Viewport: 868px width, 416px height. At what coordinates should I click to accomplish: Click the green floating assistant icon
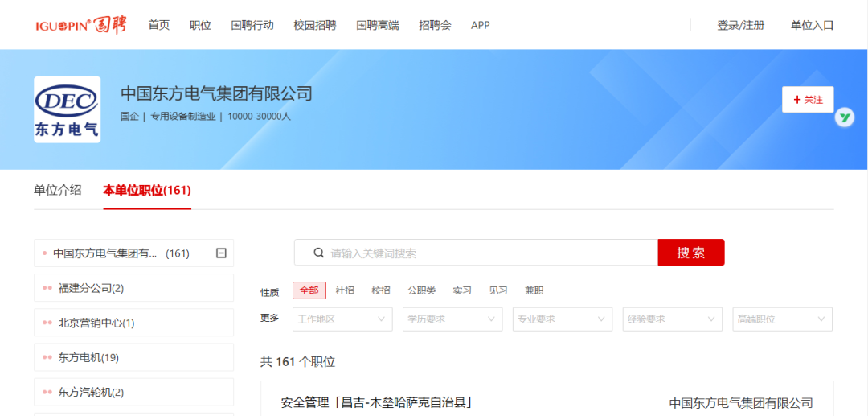(844, 117)
